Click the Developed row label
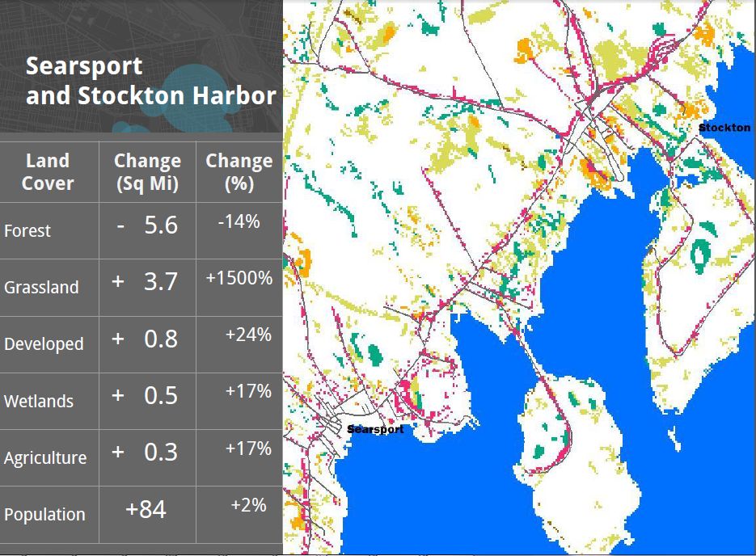This screenshot has width=756, height=556. click(x=44, y=344)
